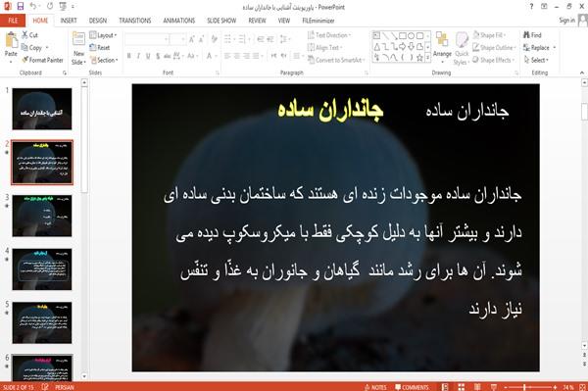Click Sign in link

pyautogui.click(x=566, y=21)
